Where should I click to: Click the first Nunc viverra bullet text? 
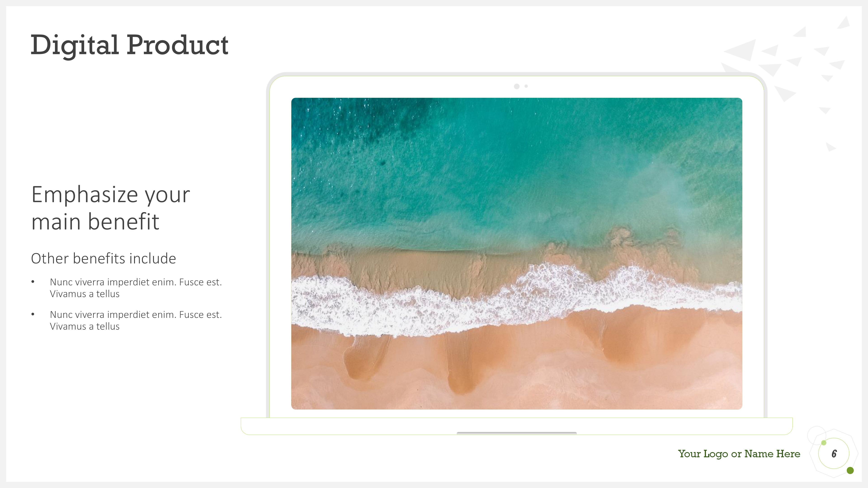(x=136, y=288)
